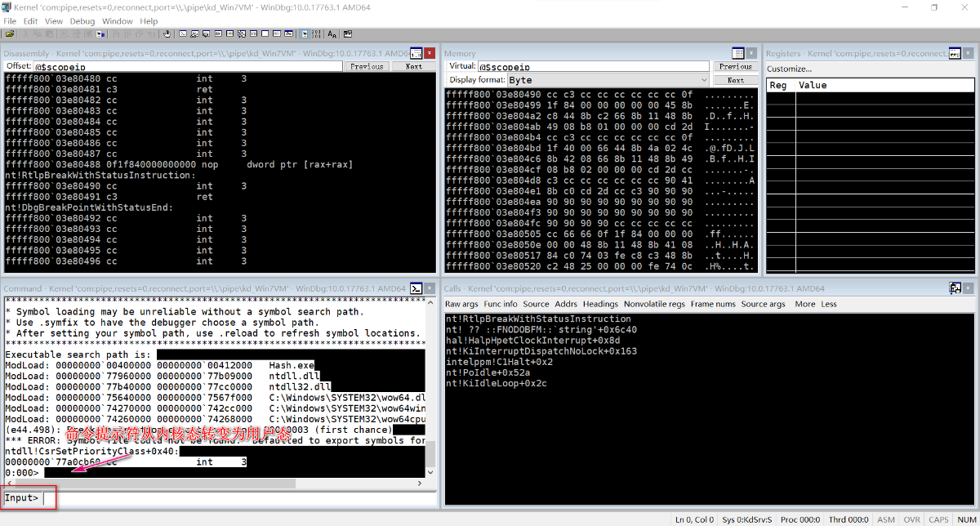Click the Source mode off (101) icon

tap(317, 34)
